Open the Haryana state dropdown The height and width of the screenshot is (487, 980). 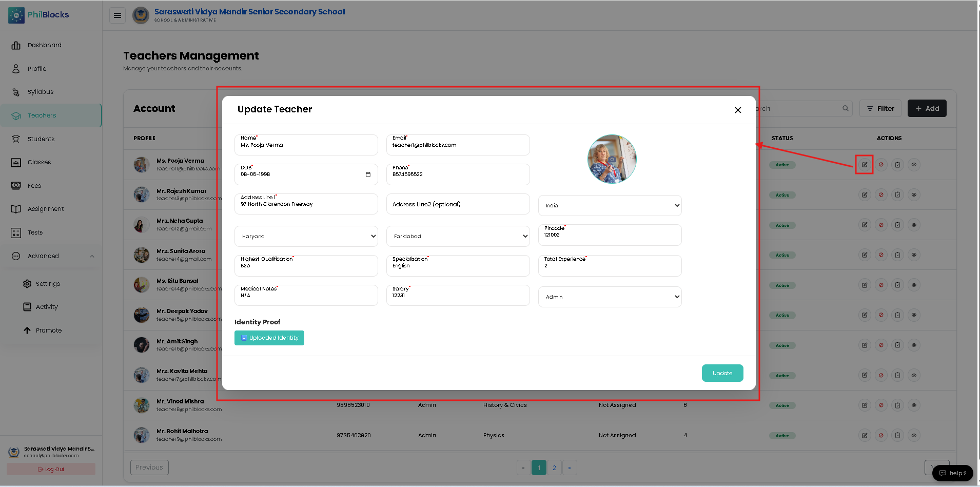point(306,236)
